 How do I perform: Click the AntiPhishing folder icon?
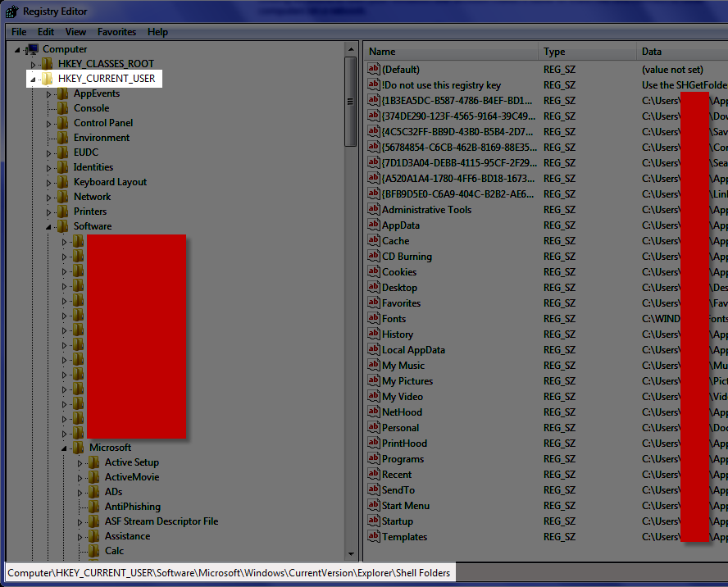coord(93,507)
